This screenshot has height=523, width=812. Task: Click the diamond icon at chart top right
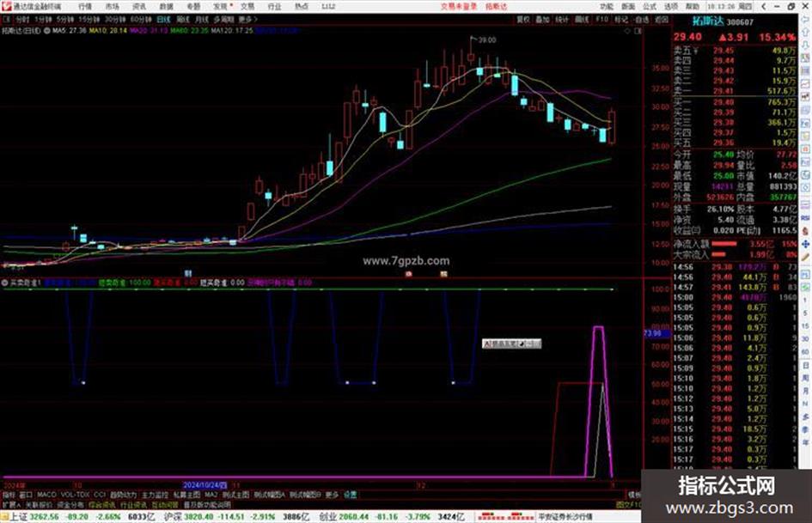tap(627, 31)
